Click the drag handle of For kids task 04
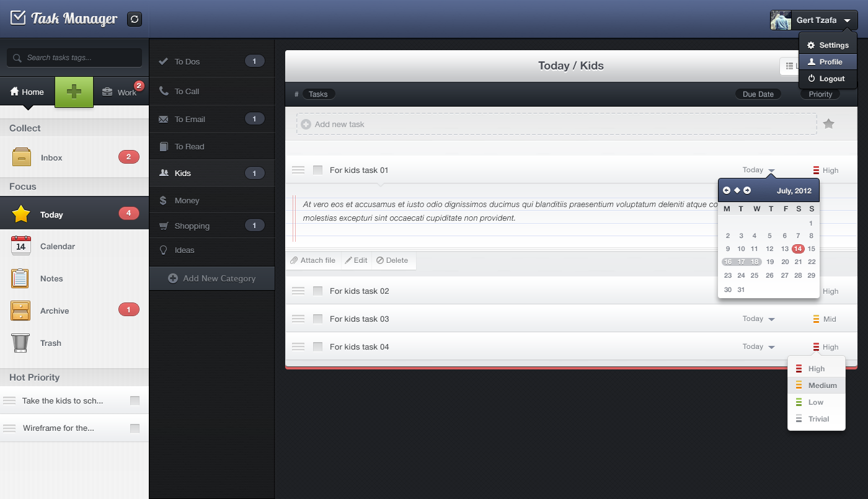Image resolution: width=868 pixels, height=499 pixels. click(298, 347)
